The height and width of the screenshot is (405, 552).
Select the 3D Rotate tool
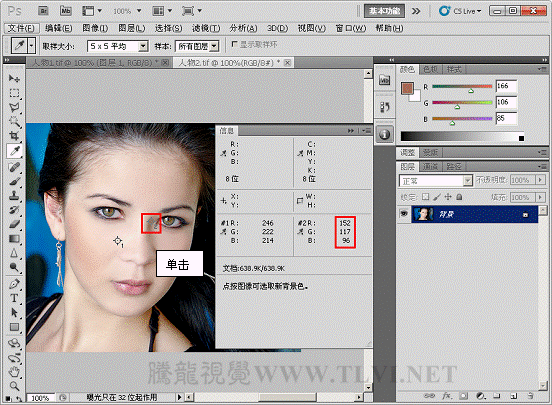click(14, 343)
